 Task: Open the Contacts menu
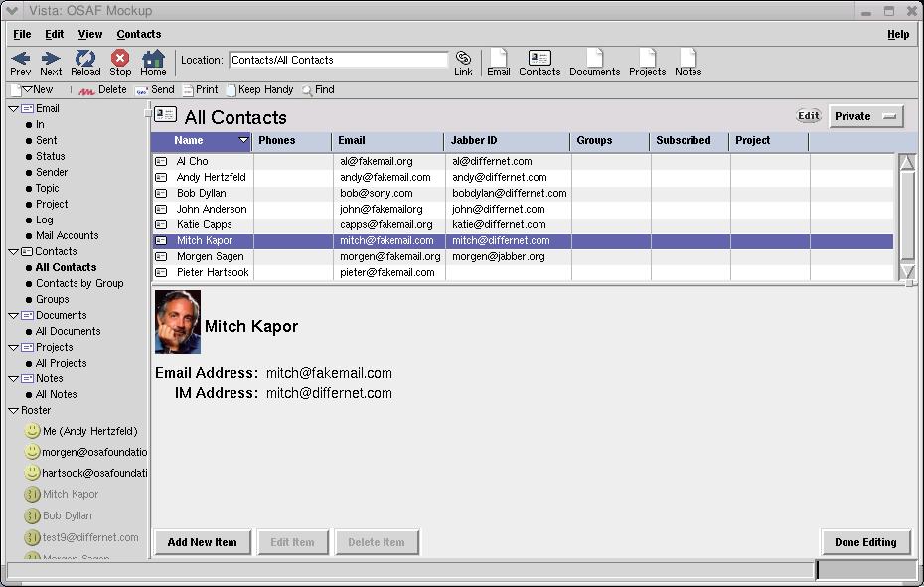pos(138,34)
